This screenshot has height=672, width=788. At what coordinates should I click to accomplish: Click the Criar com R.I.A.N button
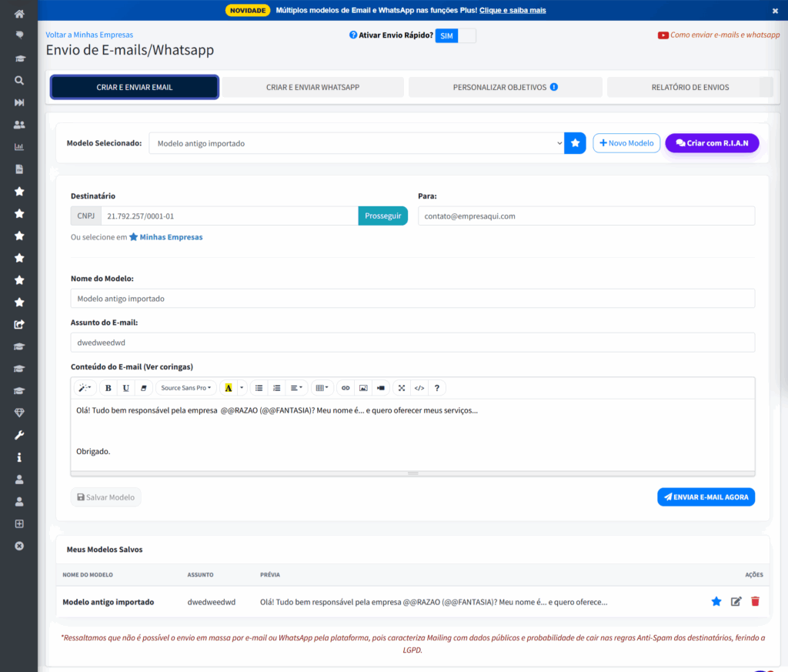(712, 143)
